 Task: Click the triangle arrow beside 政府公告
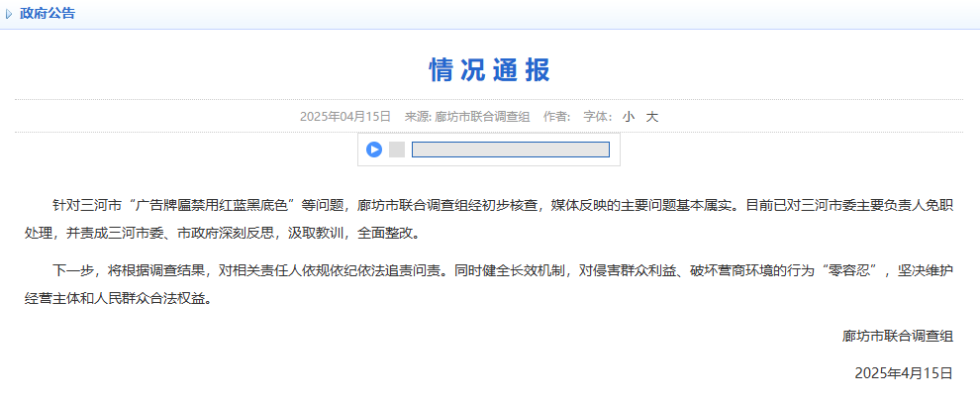[9, 14]
